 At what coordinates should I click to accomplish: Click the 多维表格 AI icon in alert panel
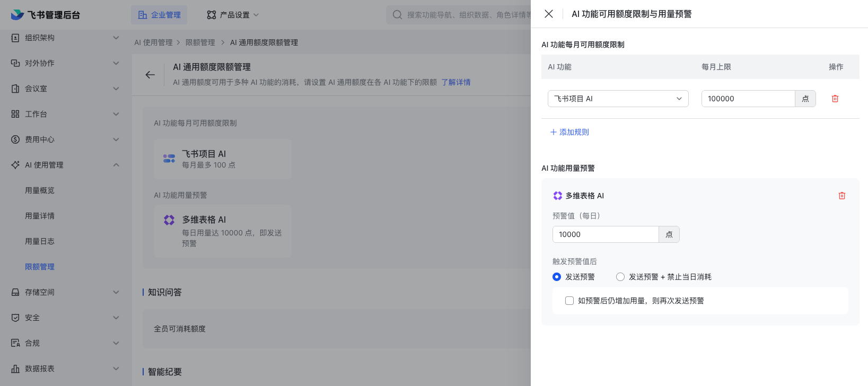557,196
